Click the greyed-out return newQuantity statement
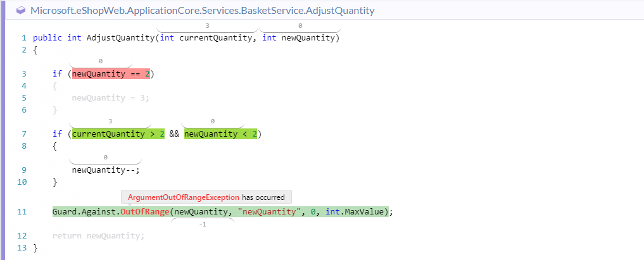Viewport: 644px width, 260px height. [98, 236]
